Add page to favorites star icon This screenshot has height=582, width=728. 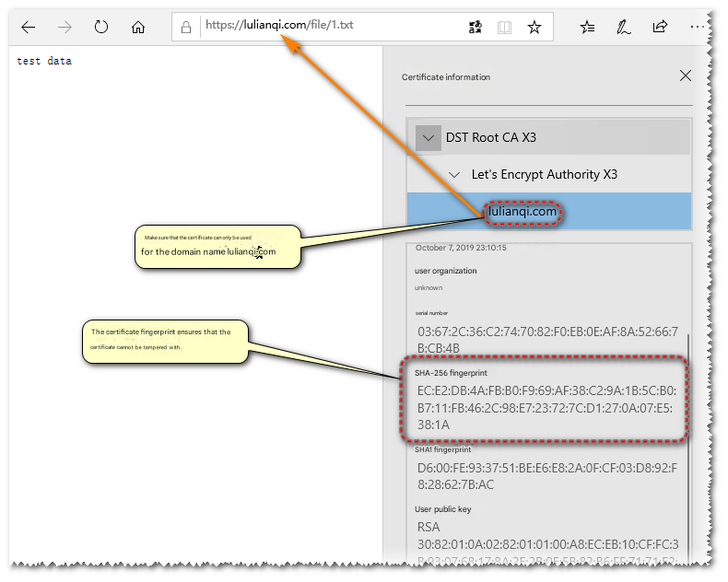[534, 27]
